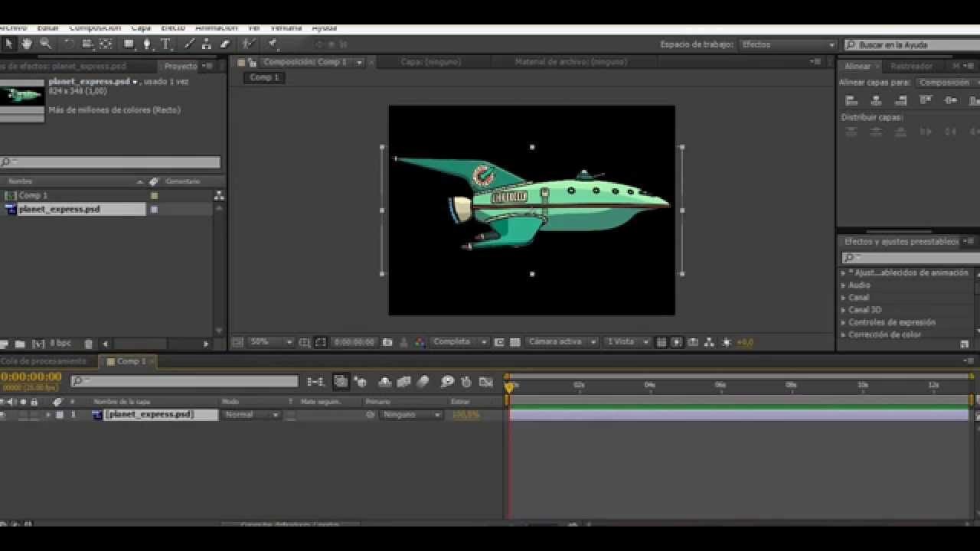Viewport: 980px width, 551px height.
Task: Open Ninguno parent dropdown for layer
Action: [411, 415]
